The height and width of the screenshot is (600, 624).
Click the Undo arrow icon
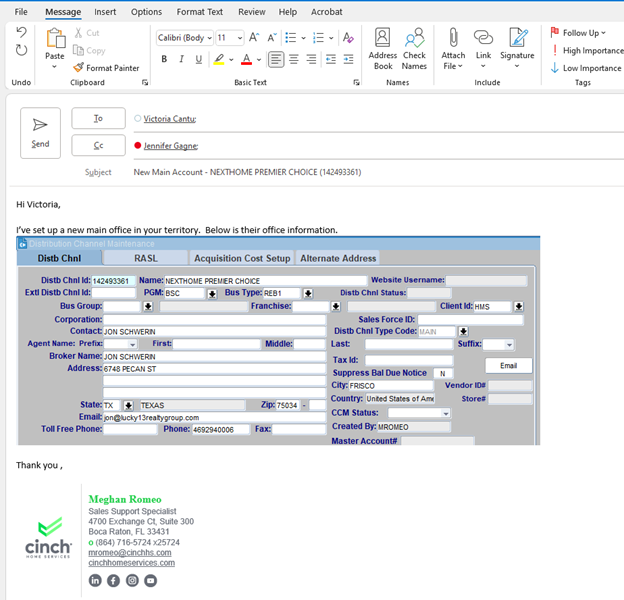[x=21, y=32]
